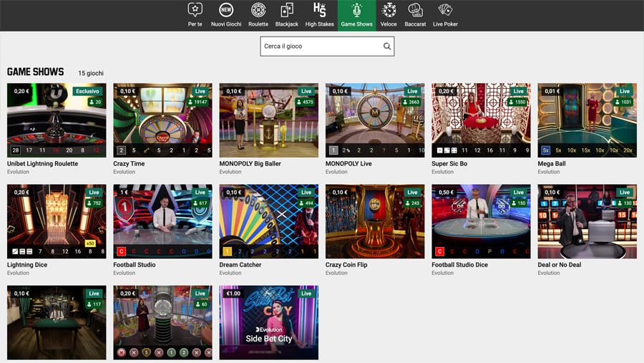Click the 19147 players counter on Crazy Time
644x363 pixels.
click(197, 102)
